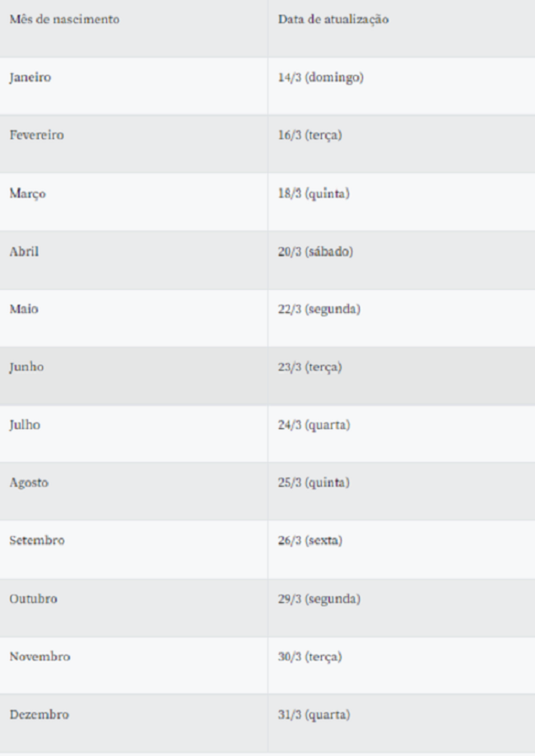The image size is (535, 756).
Task: Click the '31/3 (quarta)' date cell
Action: tap(402, 723)
